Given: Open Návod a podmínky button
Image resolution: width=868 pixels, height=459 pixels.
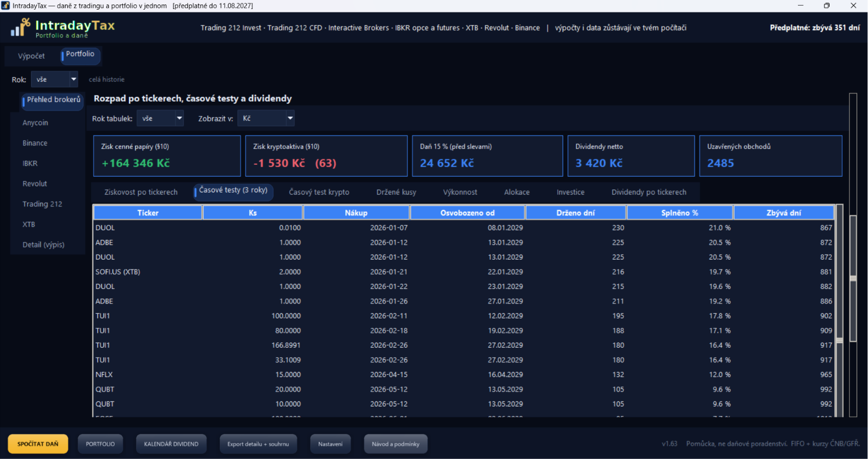Looking at the screenshot, I should [396, 444].
